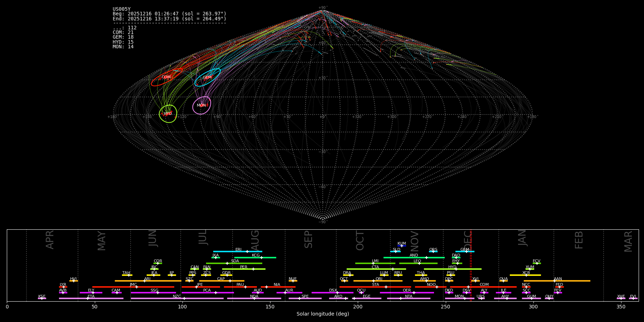Select the 'MON: 14' count entry

pos(123,47)
